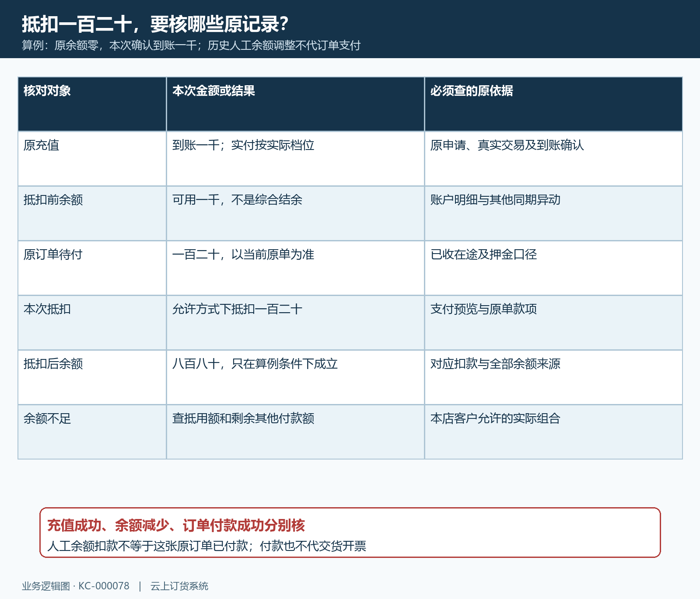Select the cell 允许方式下抵扣一百二十
700x599 pixels.
click(x=295, y=323)
